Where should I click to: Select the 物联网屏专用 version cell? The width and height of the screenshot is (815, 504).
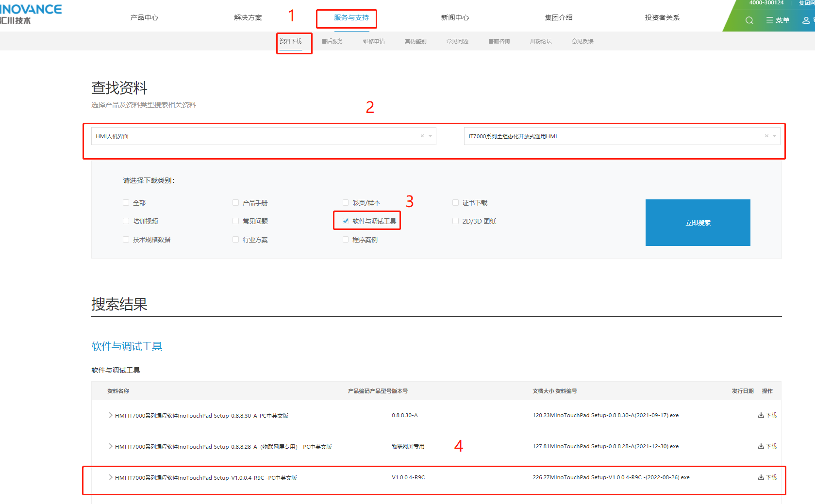point(408,446)
